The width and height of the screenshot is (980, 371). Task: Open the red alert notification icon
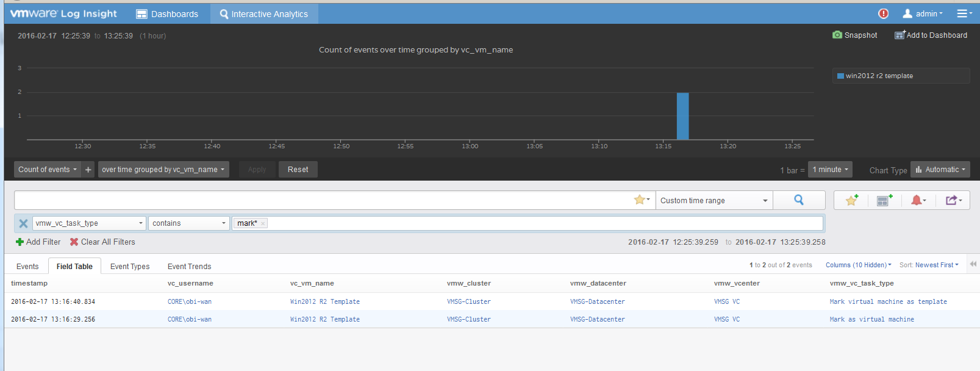883,13
